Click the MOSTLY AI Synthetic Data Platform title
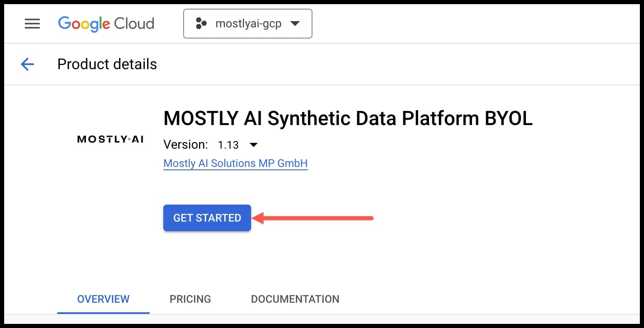Screen dimensions: 644x328 point(348,119)
